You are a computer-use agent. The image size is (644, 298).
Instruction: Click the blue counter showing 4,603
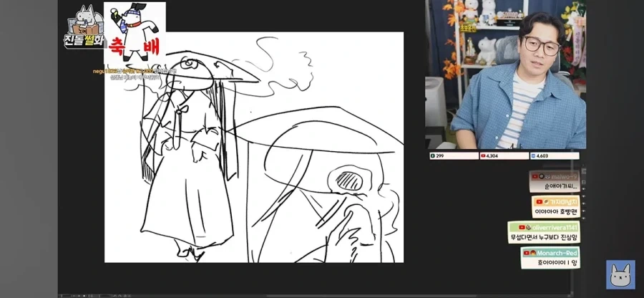click(555, 155)
